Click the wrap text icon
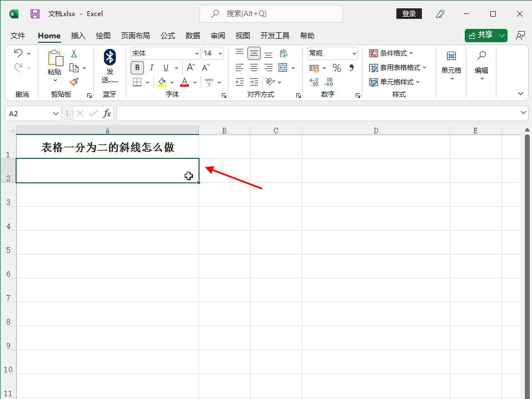 pyautogui.click(x=284, y=53)
